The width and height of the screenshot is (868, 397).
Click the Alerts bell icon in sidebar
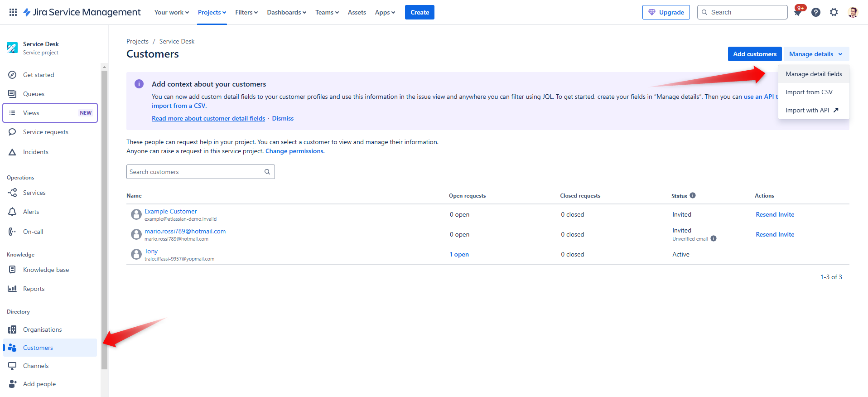[x=13, y=212]
